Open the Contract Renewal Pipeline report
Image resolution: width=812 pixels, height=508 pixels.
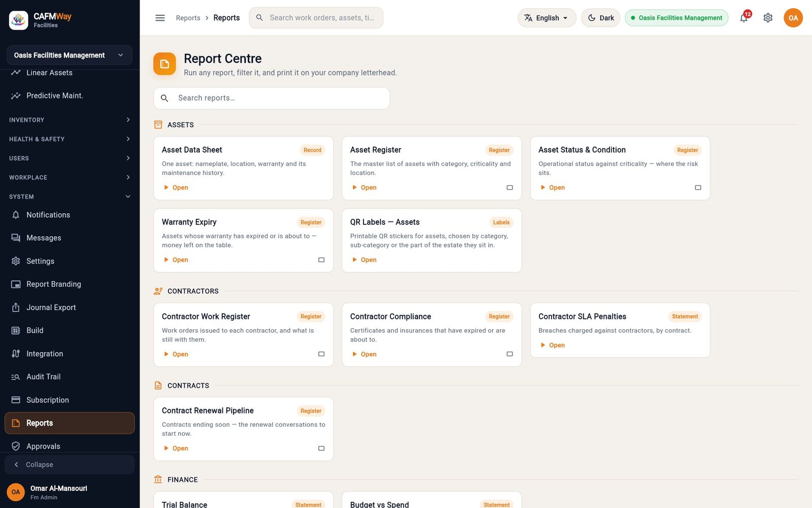tap(176, 448)
